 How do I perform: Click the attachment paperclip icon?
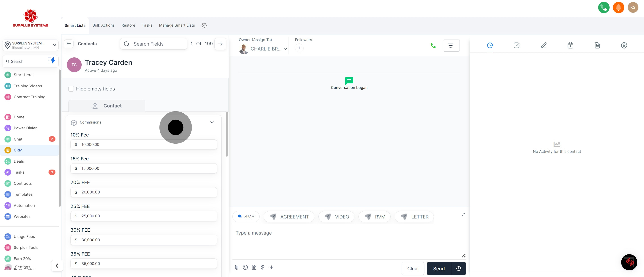[x=237, y=267]
